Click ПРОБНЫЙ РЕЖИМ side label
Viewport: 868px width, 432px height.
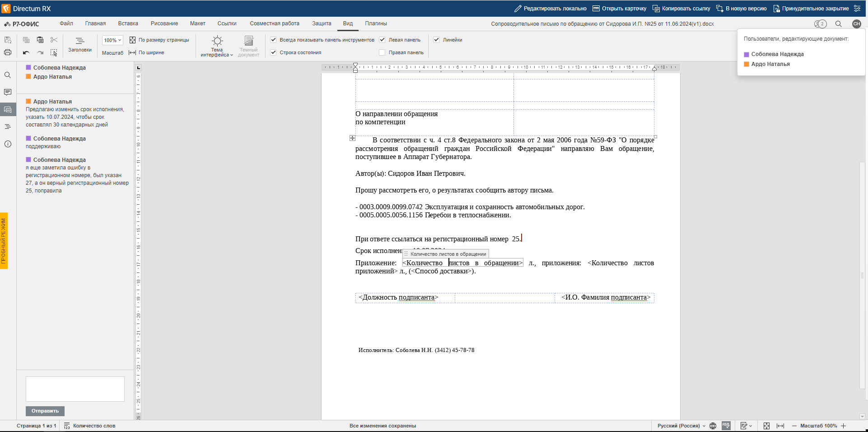point(4,240)
